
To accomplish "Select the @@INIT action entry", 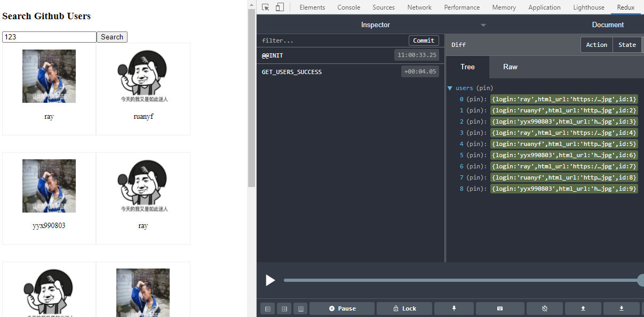I will (351, 55).
